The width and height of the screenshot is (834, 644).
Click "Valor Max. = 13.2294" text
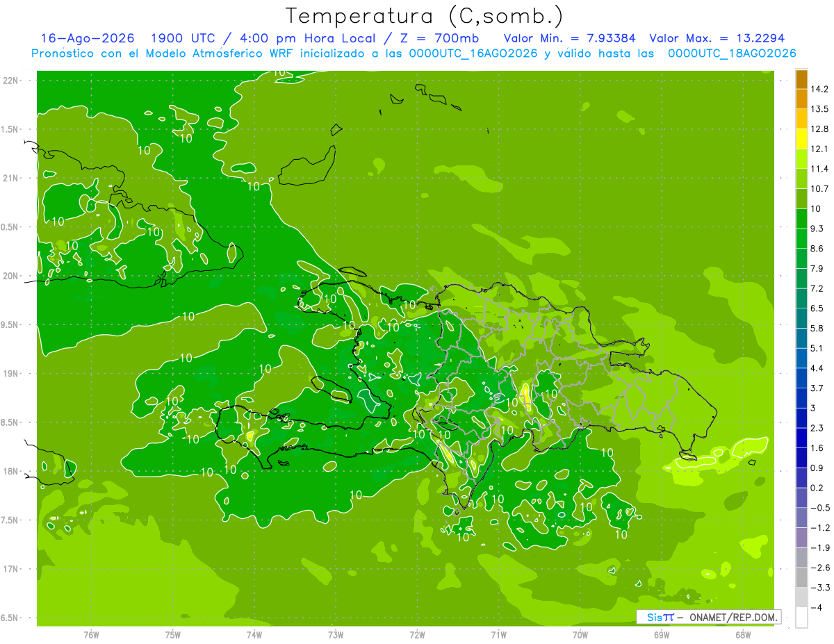point(717,38)
